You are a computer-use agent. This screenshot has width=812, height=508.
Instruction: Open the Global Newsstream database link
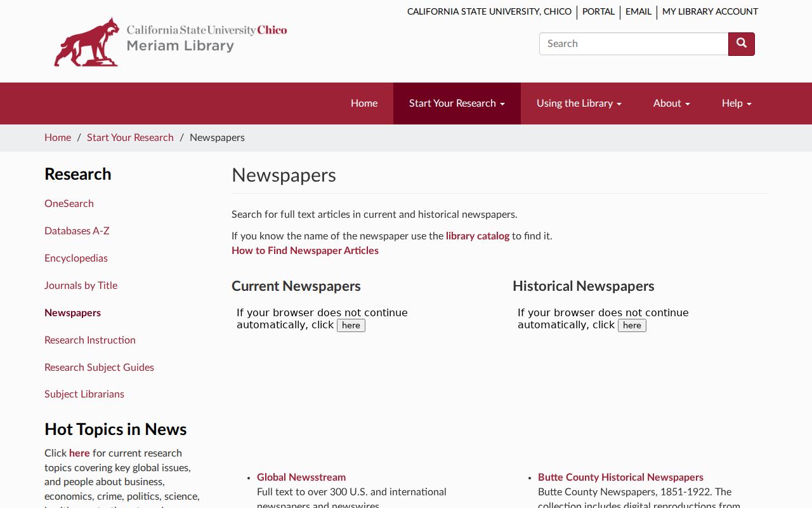[301, 478]
